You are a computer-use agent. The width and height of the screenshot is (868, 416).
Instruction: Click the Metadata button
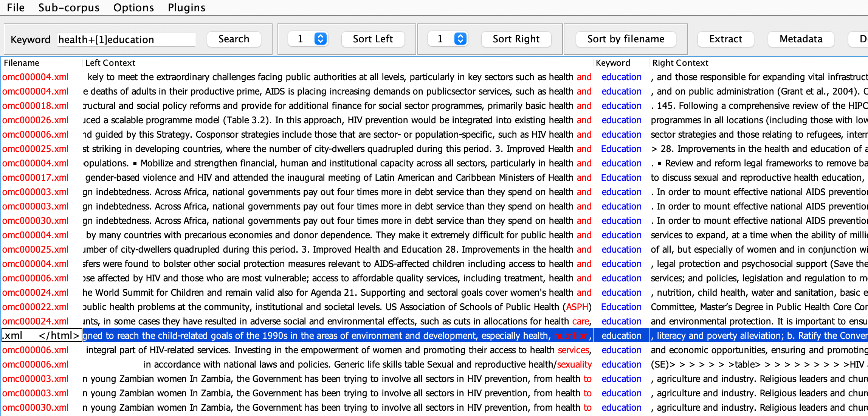click(x=801, y=39)
